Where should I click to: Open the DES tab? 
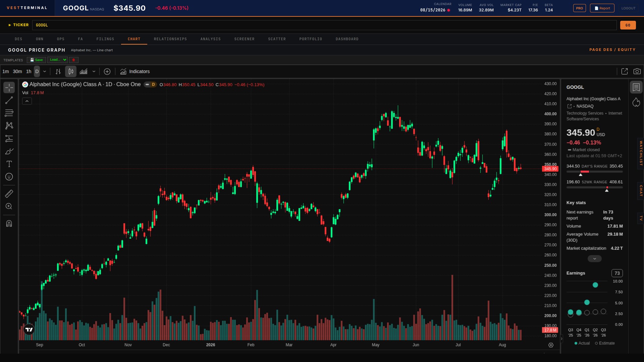pos(18,39)
